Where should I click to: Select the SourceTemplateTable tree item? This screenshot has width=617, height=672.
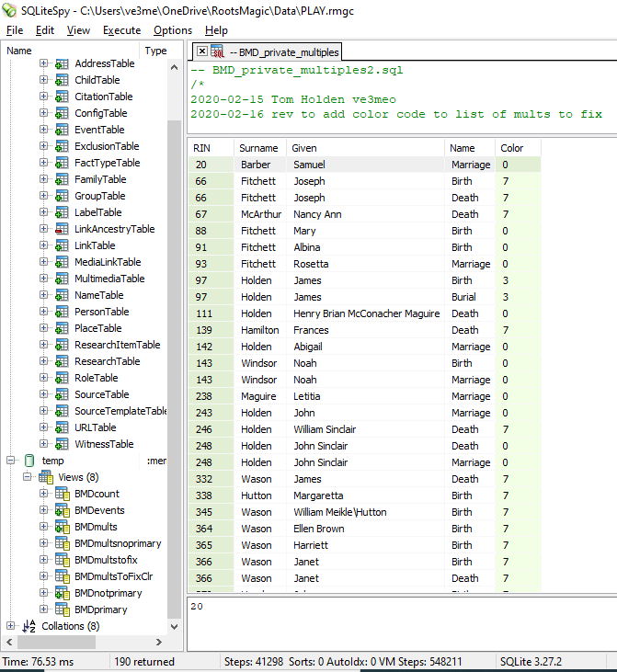pos(120,411)
